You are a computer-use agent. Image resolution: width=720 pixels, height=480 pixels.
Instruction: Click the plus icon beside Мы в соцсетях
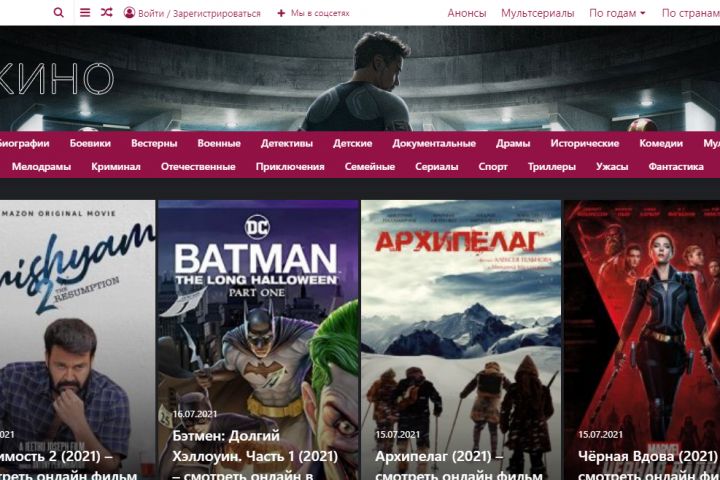281,13
